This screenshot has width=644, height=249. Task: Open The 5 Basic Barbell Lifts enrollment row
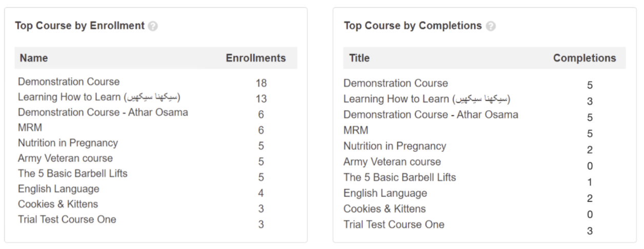(73, 173)
